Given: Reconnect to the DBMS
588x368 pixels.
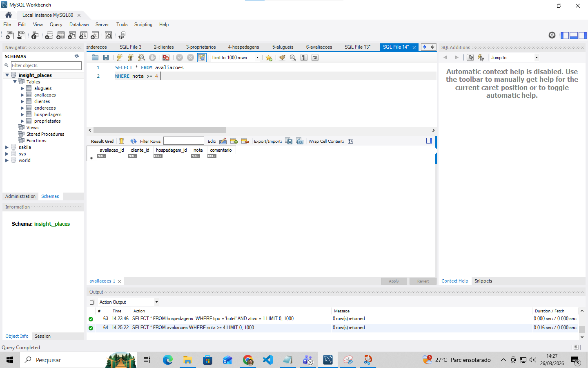Looking at the screenshot, I should (122, 36).
